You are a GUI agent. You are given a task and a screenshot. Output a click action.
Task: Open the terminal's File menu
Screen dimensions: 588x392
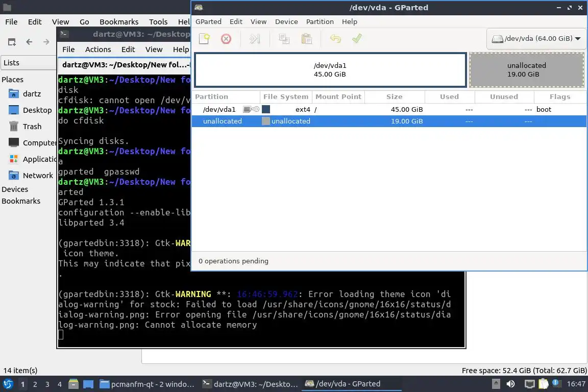pyautogui.click(x=68, y=50)
